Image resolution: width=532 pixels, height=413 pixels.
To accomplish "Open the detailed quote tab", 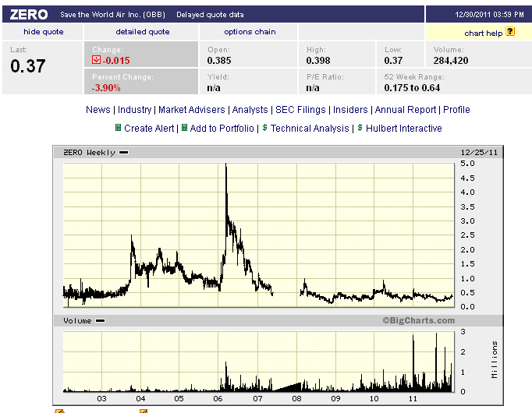I will click(143, 32).
